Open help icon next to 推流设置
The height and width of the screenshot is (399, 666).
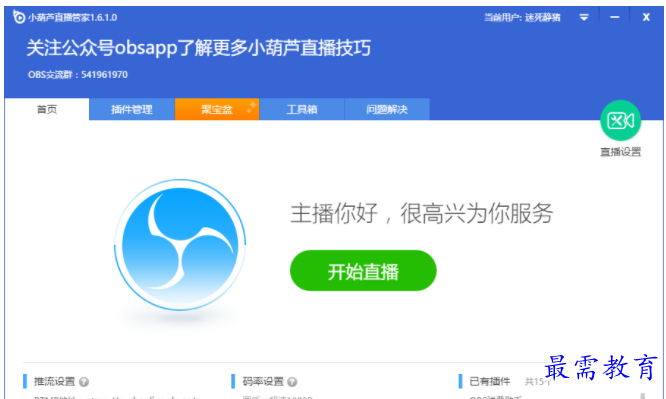pyautogui.click(x=84, y=382)
